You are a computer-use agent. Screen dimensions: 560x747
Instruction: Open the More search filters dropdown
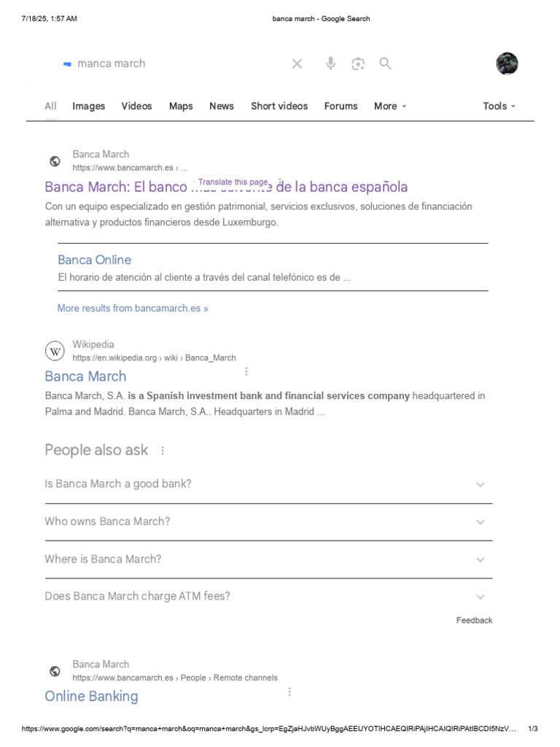pyautogui.click(x=390, y=107)
